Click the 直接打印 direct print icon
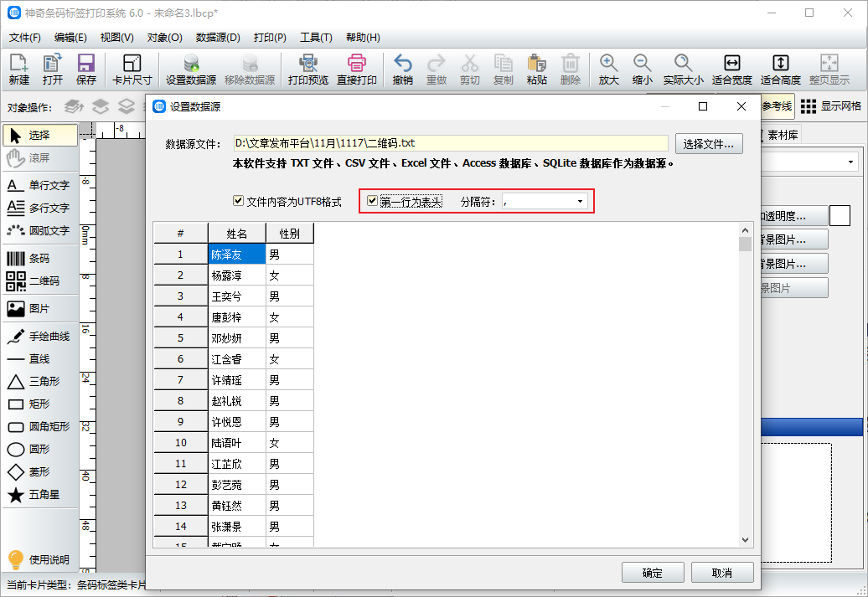 pos(357,69)
